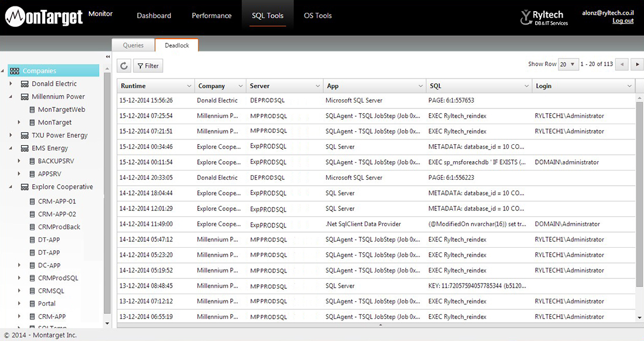Click the alonz@ryltech.co.il account email
644x341 pixels.
608,13
